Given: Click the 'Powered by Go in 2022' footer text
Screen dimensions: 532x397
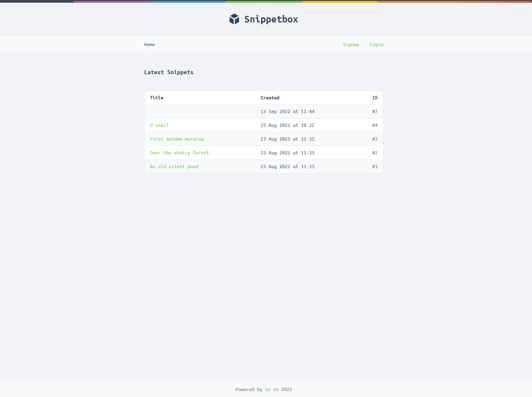Looking at the screenshot, I should (x=264, y=389).
